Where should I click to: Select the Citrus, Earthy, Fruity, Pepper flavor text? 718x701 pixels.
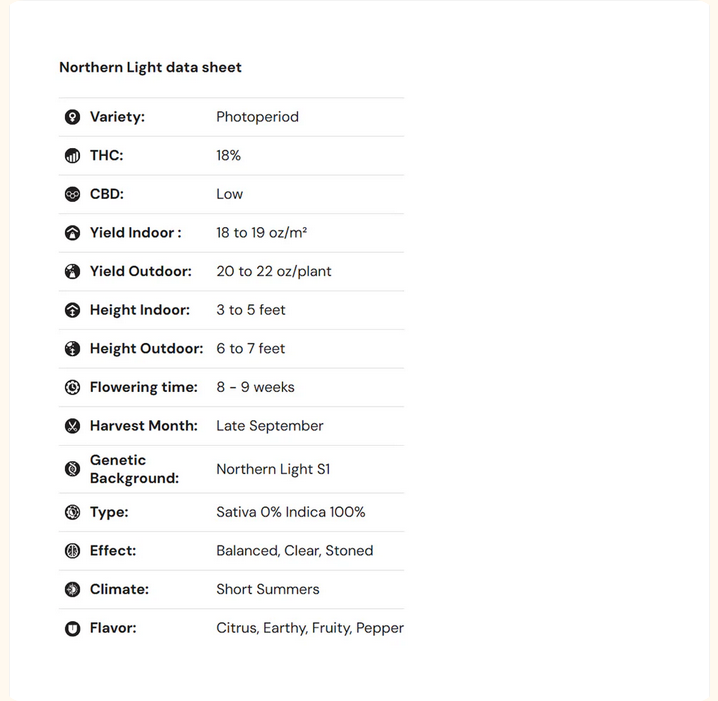tap(309, 628)
